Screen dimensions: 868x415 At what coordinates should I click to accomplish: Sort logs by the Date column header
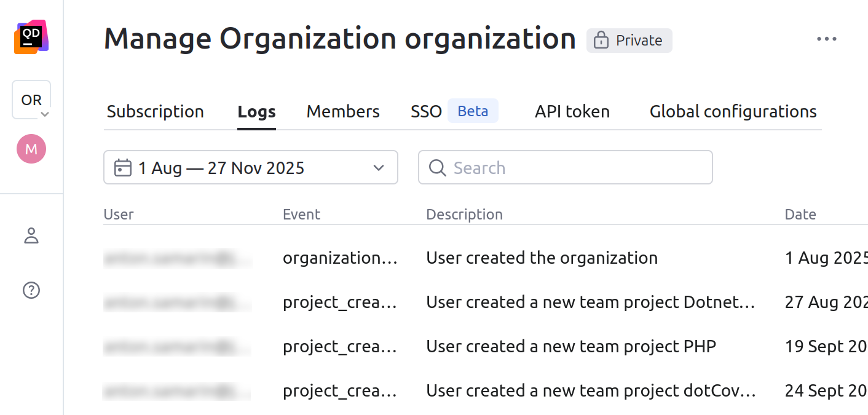click(800, 214)
